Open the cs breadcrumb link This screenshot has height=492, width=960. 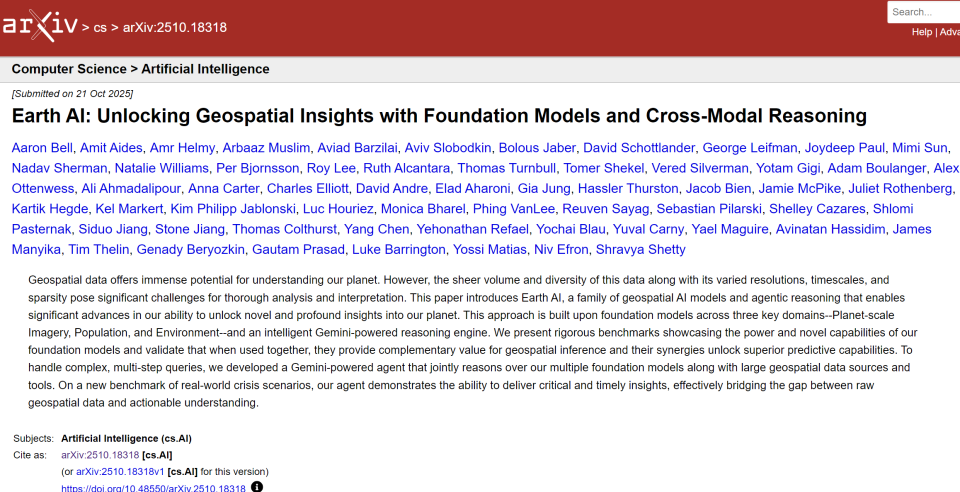[x=100, y=27]
